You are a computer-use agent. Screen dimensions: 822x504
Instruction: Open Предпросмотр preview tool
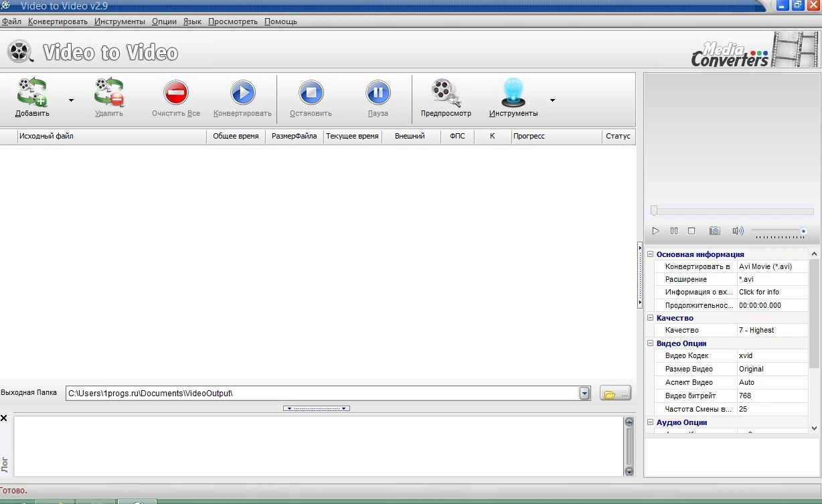coord(446,98)
